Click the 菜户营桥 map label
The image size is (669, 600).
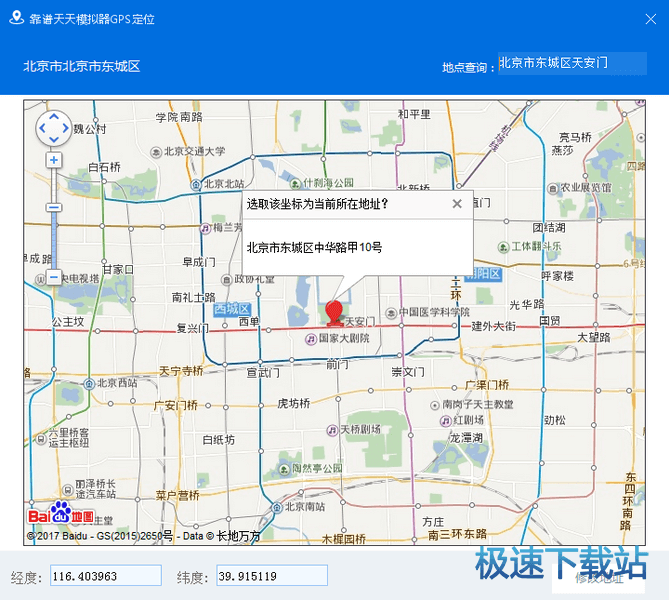177,495
